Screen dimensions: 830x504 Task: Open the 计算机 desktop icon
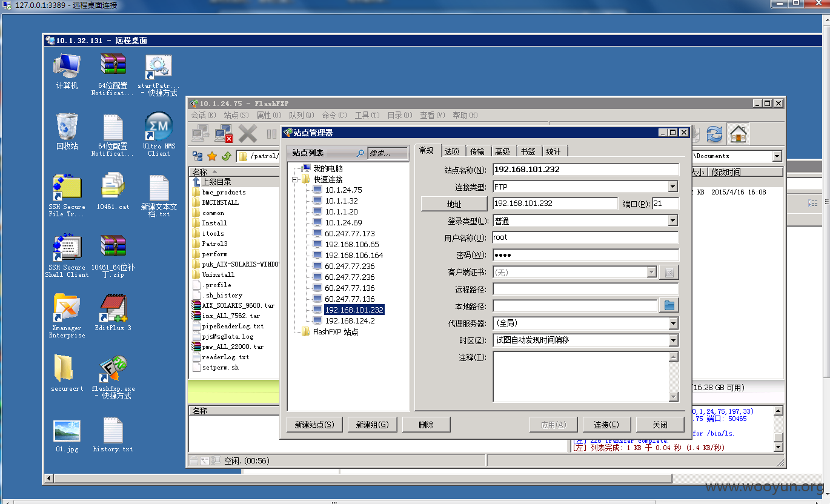(x=67, y=71)
